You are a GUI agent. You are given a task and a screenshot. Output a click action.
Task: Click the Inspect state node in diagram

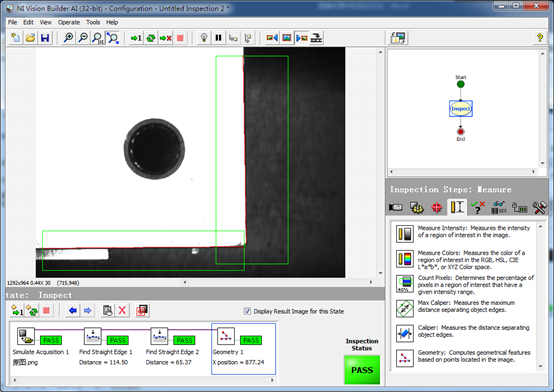[x=460, y=109]
